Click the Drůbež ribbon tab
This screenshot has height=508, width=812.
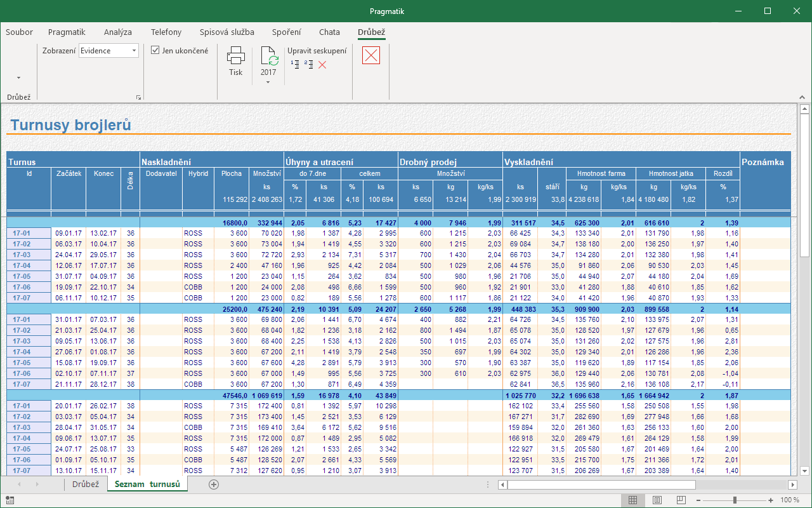pyautogui.click(x=372, y=32)
